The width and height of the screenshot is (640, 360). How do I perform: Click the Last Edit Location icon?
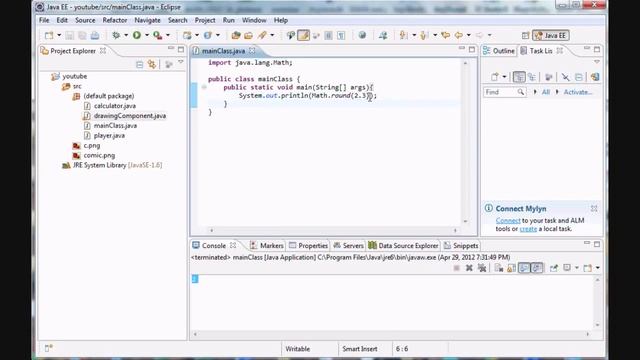[x=445, y=36]
